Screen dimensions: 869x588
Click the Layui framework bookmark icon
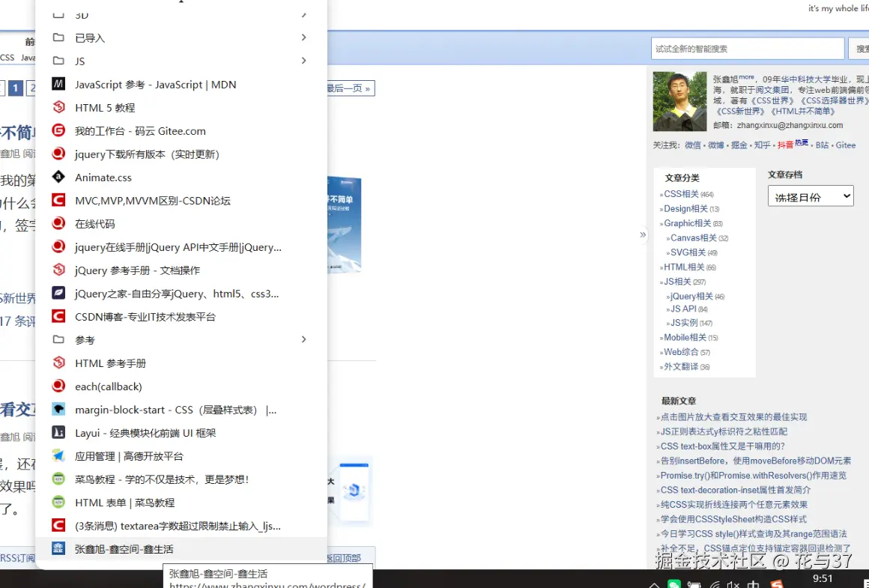58,432
